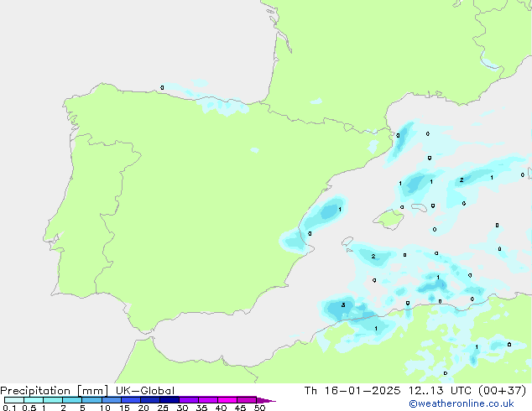Click the 'Precipitation [mm]' title text
The height and width of the screenshot is (411, 532).
click(55, 391)
